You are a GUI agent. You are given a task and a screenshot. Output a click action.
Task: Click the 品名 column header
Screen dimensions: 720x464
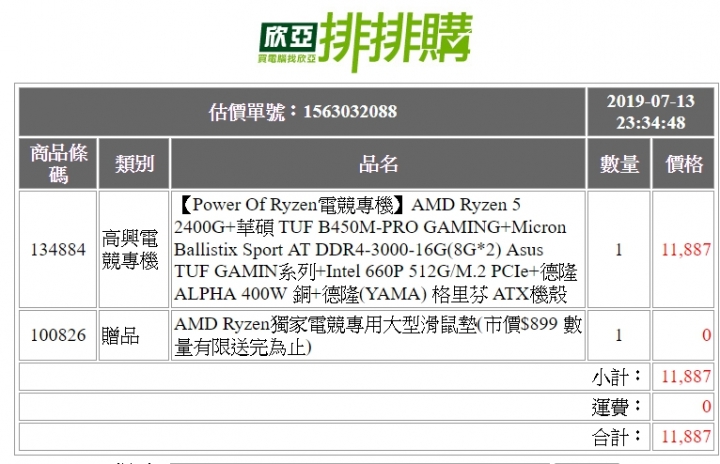[x=378, y=164]
